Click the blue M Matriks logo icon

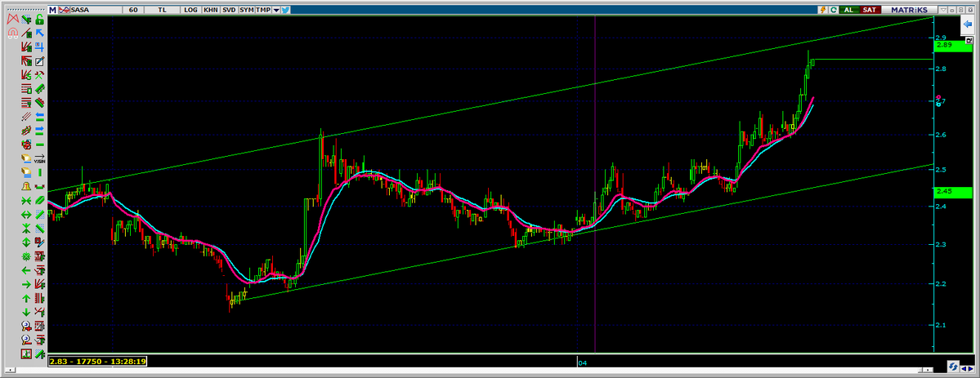click(54, 10)
